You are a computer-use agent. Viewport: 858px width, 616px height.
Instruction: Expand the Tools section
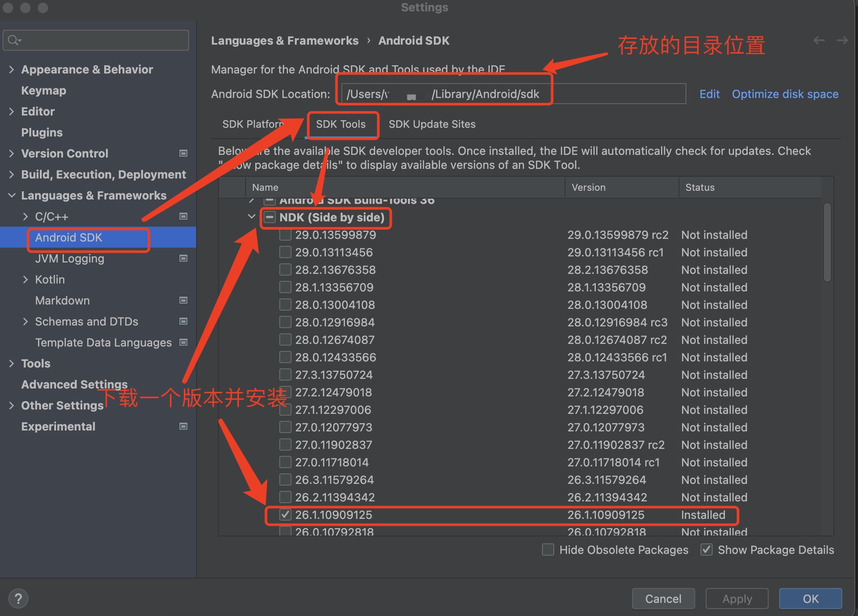(12, 363)
